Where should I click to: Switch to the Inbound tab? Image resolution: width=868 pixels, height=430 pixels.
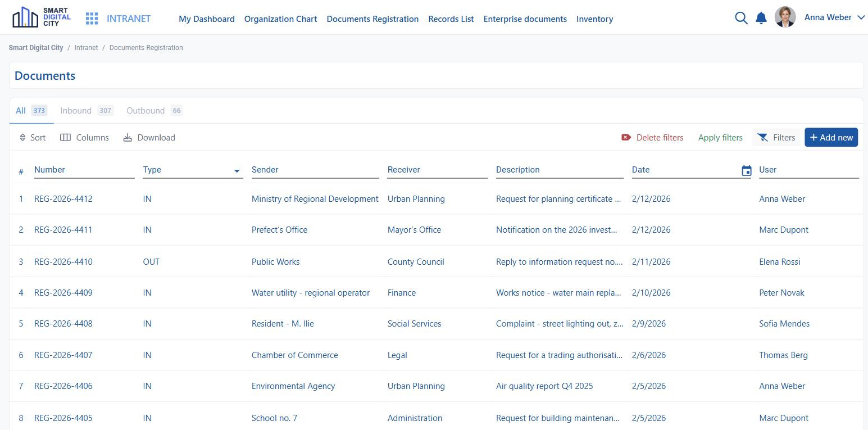click(x=87, y=111)
